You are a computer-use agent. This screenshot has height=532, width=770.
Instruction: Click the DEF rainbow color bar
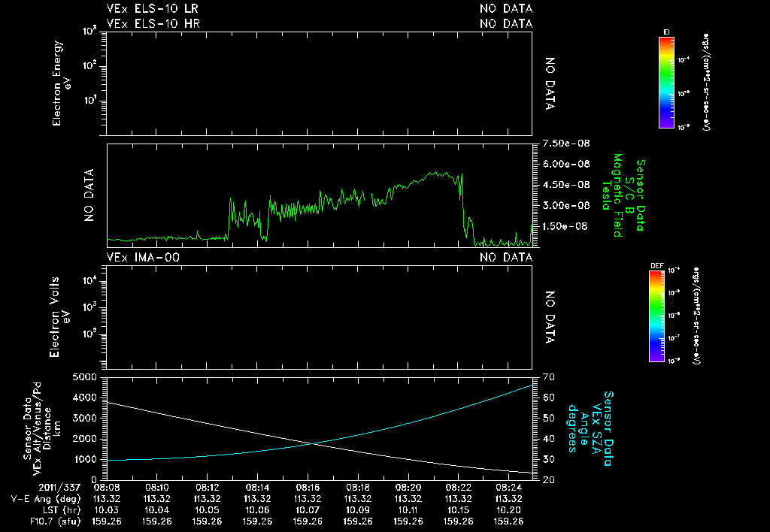click(657, 316)
